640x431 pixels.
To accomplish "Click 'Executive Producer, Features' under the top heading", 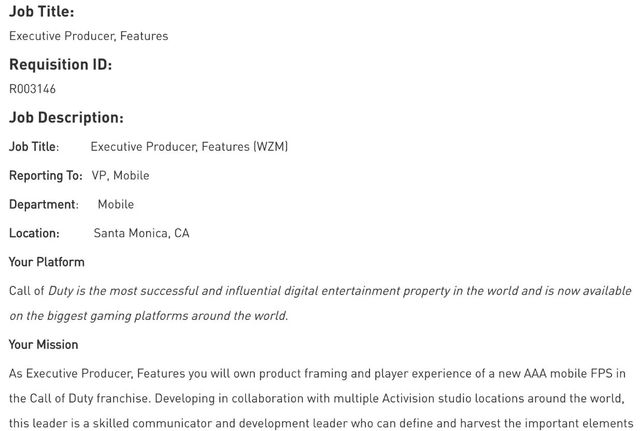I will pos(88,36).
